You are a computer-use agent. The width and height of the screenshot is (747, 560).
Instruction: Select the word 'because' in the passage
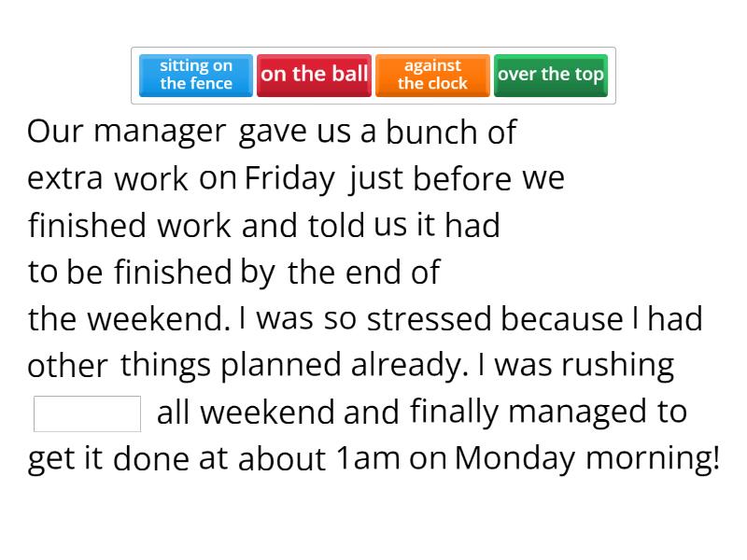point(561,319)
